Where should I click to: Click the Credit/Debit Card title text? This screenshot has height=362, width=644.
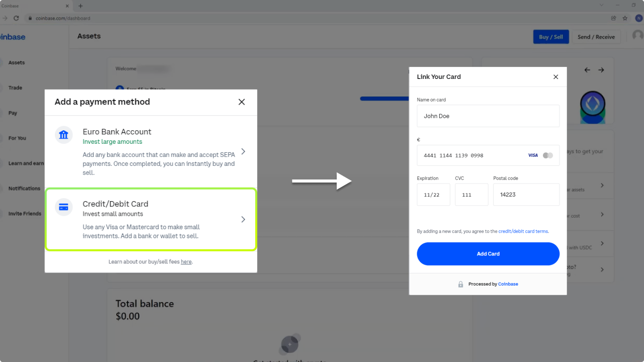click(x=115, y=204)
